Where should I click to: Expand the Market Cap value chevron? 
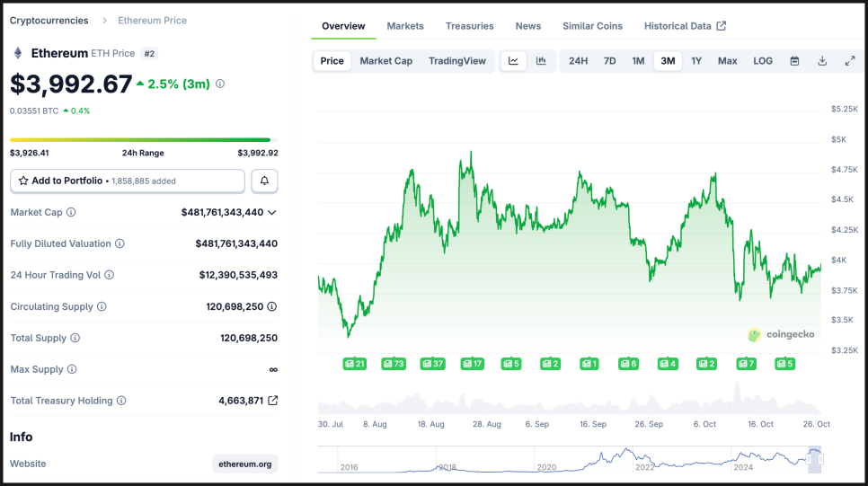point(272,213)
